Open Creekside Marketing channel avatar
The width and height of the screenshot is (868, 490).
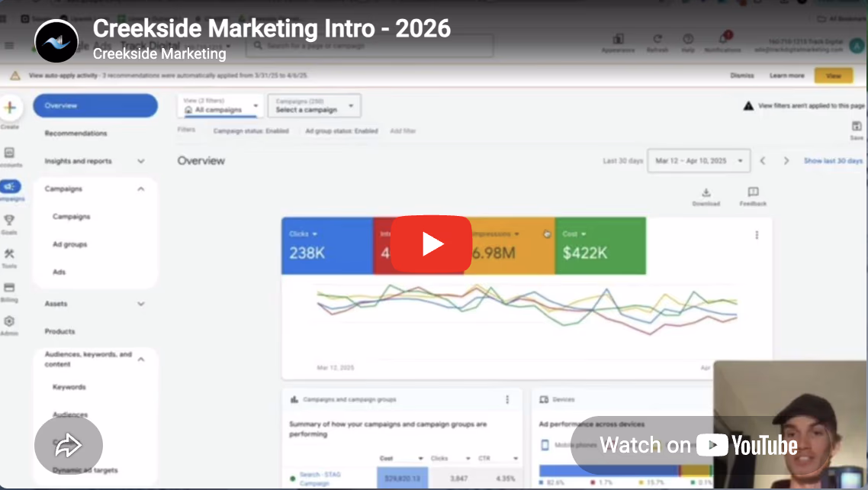pyautogui.click(x=56, y=41)
